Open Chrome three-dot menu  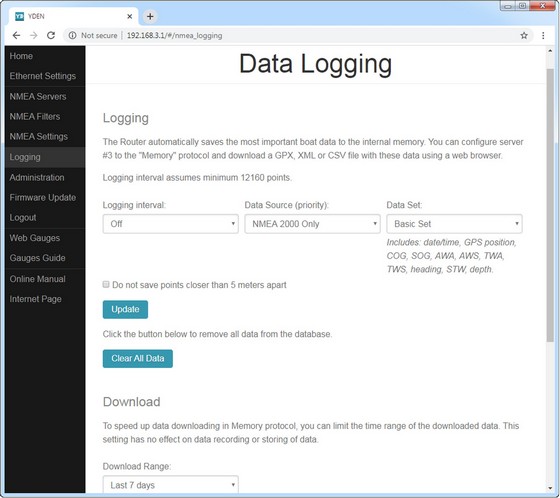point(543,35)
